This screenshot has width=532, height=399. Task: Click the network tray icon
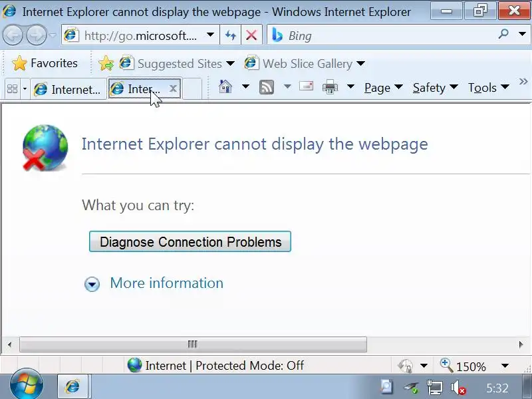(x=435, y=387)
